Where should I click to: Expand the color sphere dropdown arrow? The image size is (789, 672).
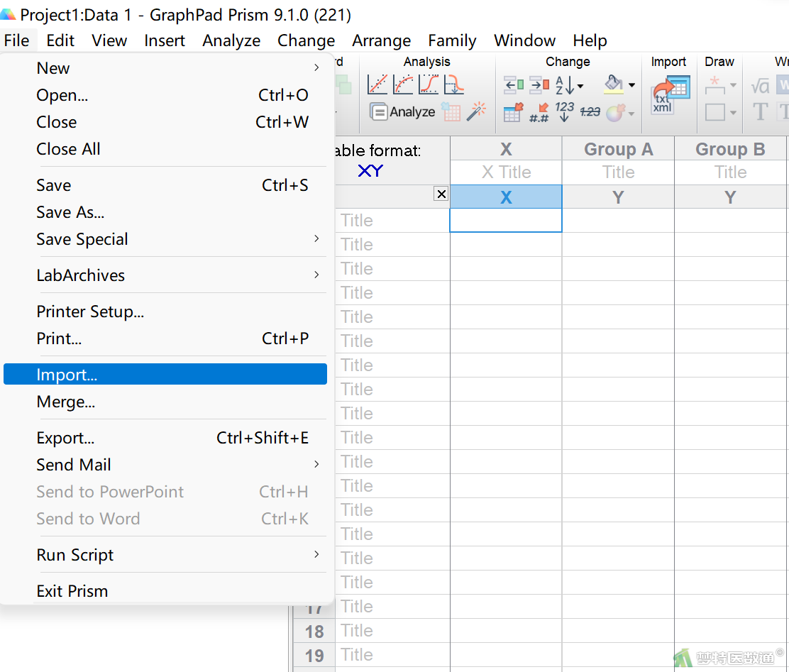pyautogui.click(x=631, y=114)
